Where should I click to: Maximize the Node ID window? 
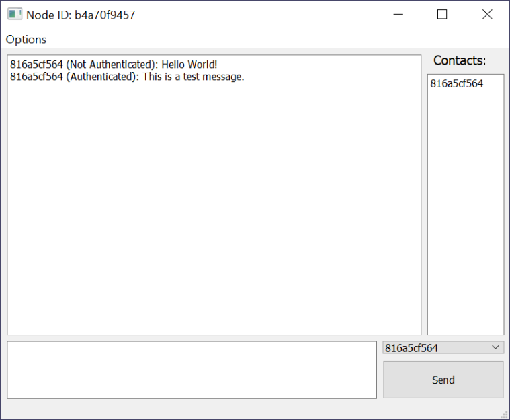(x=442, y=14)
